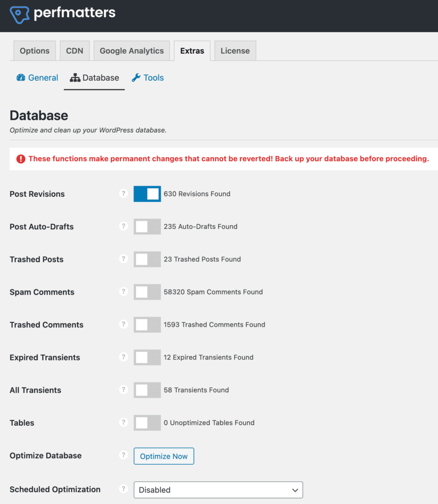This screenshot has height=504, width=438.
Task: Click the perfmatters logo icon
Action: tap(19, 13)
